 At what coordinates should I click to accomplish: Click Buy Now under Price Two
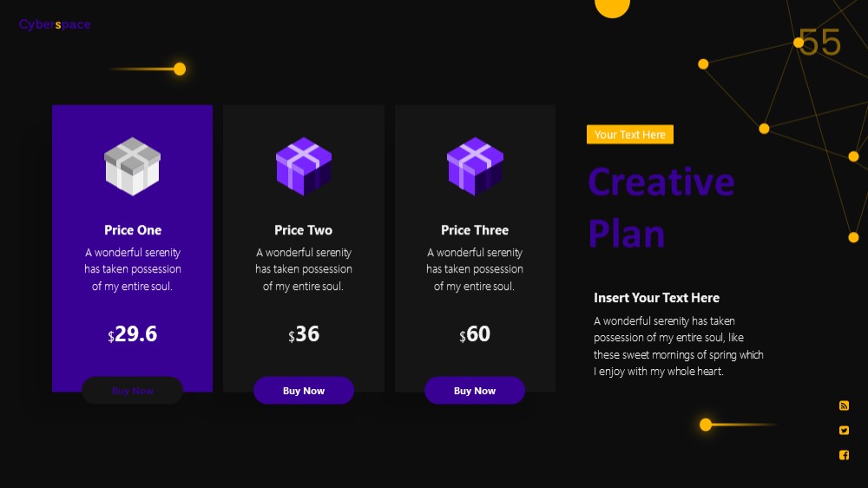pyautogui.click(x=303, y=391)
